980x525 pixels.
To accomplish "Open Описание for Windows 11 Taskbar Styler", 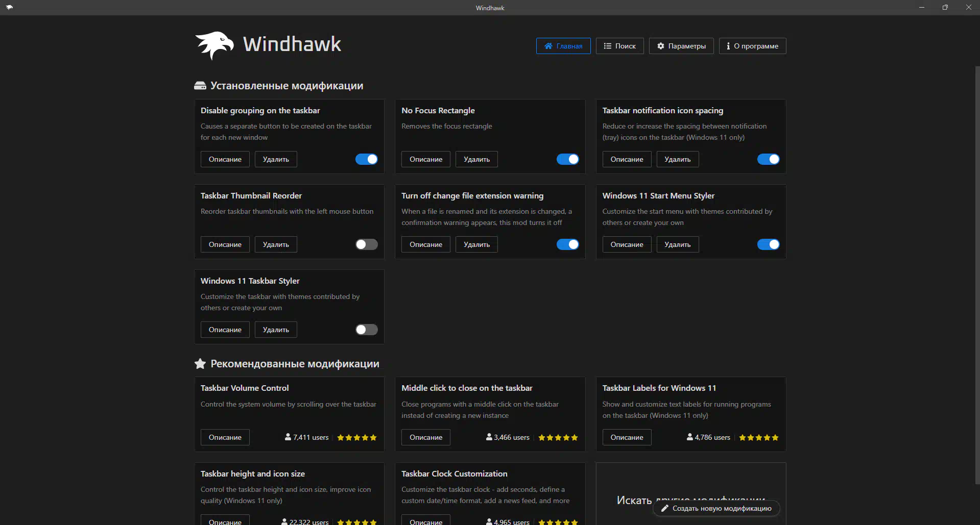I will pos(225,330).
